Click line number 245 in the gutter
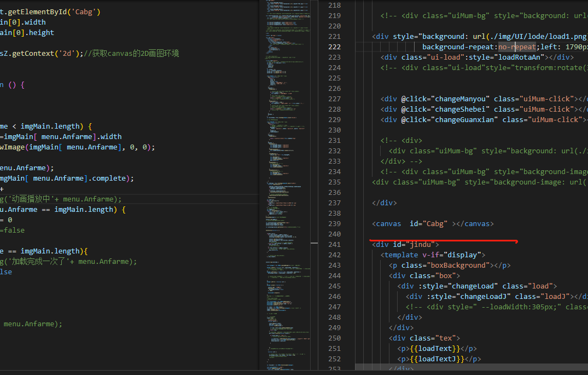The image size is (588, 375). (x=335, y=286)
